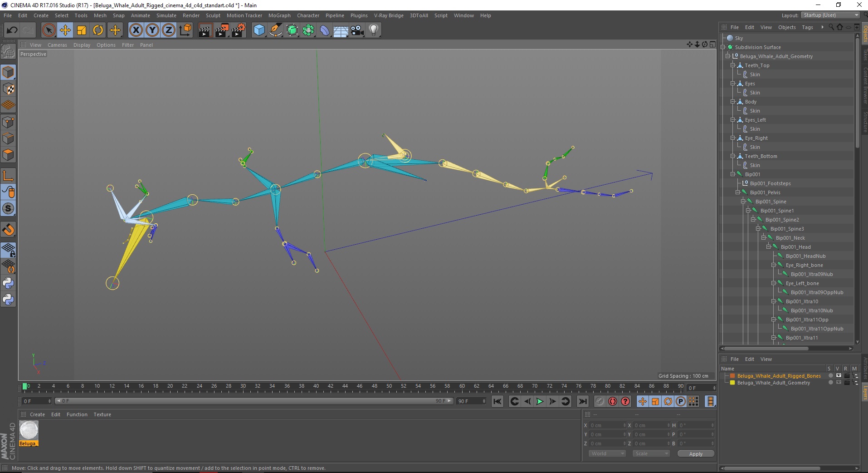The image size is (868, 473).
Task: Switch to Model mode
Action: [8, 73]
